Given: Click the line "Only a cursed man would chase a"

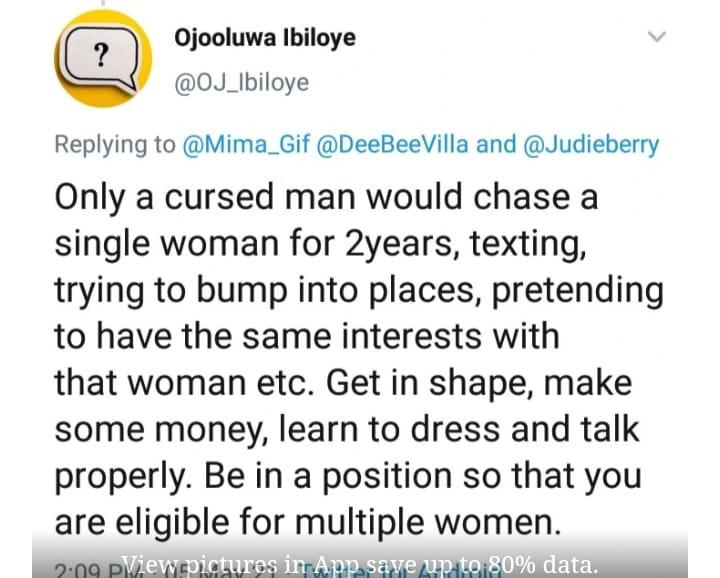Looking at the screenshot, I should click(326, 197).
